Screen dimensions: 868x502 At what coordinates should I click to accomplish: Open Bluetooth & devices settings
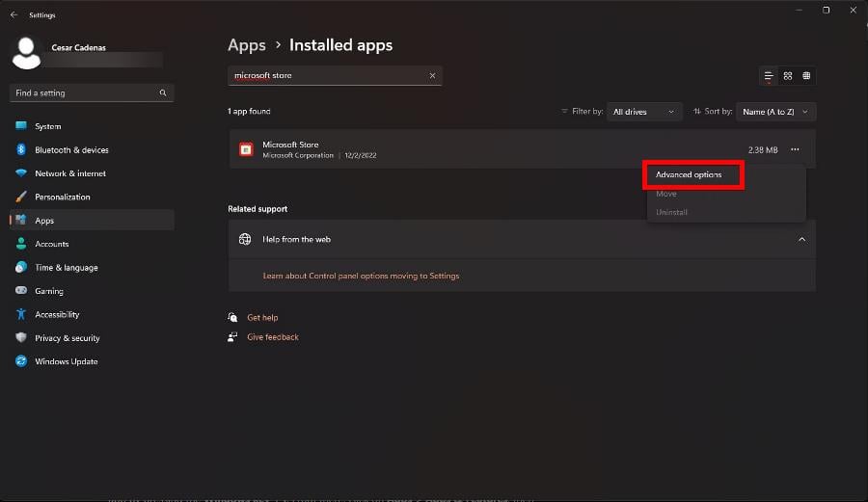92,149
